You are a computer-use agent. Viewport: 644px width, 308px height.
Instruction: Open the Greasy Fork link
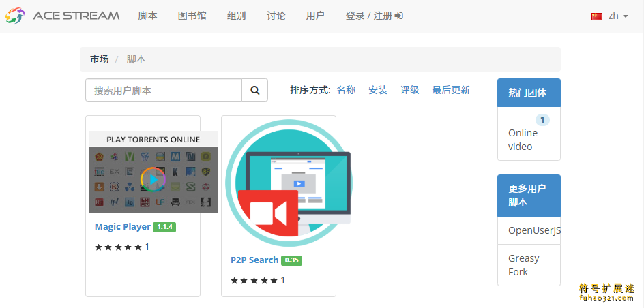tap(524, 265)
